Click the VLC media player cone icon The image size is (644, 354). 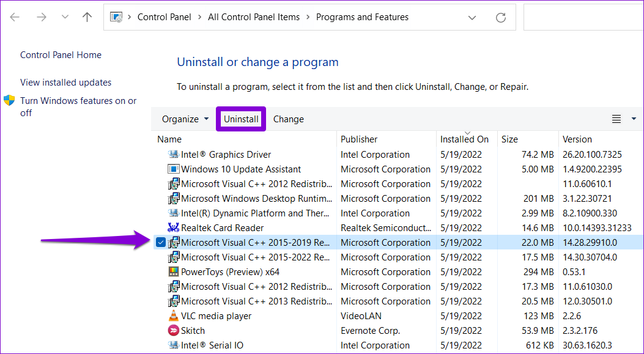(x=173, y=316)
